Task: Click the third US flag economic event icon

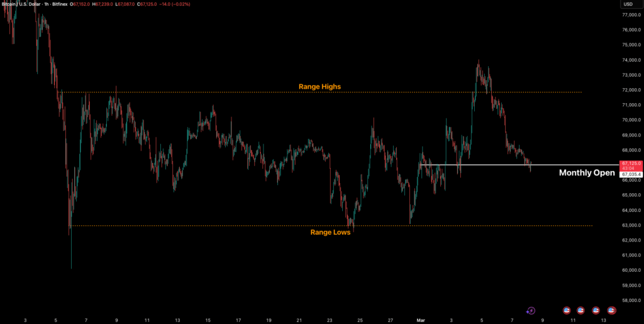Action: (x=596, y=310)
